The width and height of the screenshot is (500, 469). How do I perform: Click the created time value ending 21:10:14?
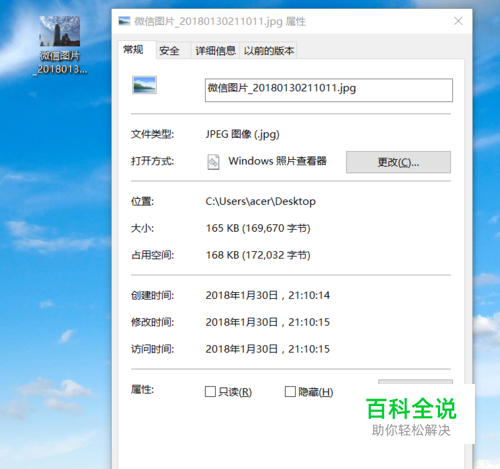[267, 295]
